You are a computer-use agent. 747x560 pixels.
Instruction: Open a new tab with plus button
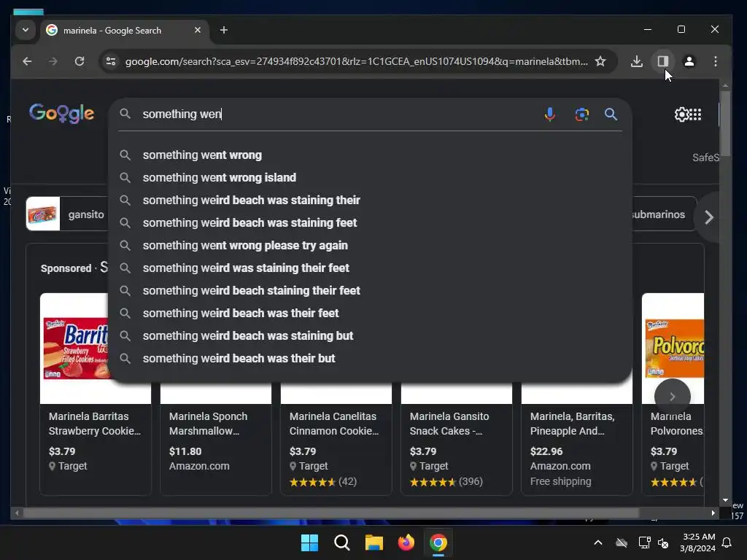[223, 30]
